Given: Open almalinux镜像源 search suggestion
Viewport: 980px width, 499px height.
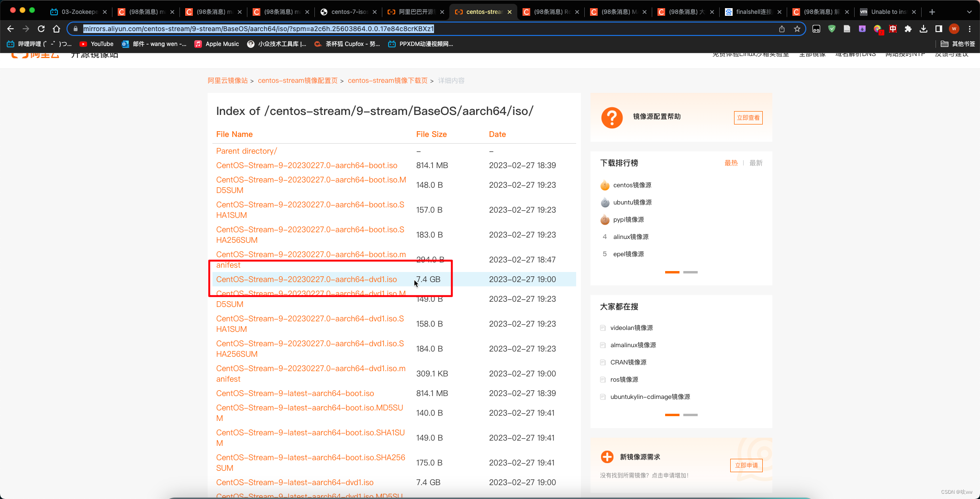Looking at the screenshot, I should (x=633, y=345).
